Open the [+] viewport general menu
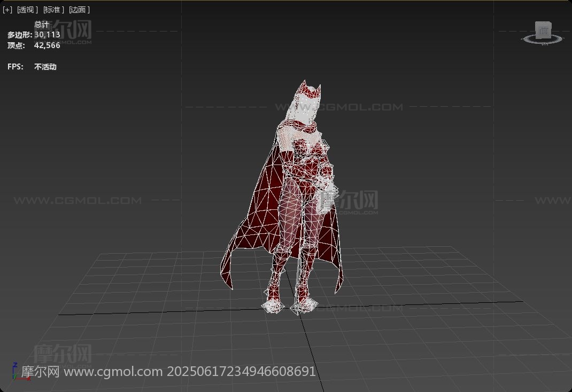This screenshot has height=392, width=572. click(7, 10)
